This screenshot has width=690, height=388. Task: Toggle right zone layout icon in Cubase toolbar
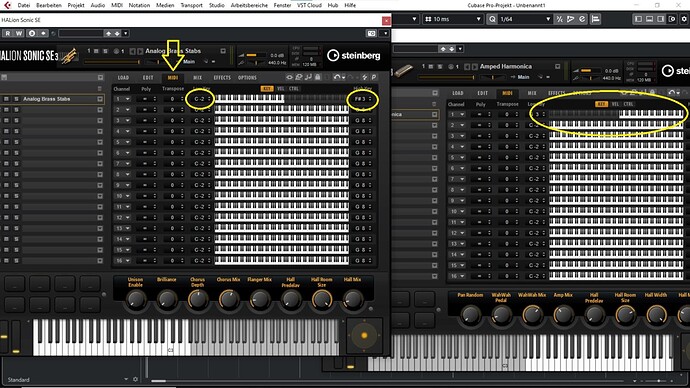pyautogui.click(x=661, y=19)
